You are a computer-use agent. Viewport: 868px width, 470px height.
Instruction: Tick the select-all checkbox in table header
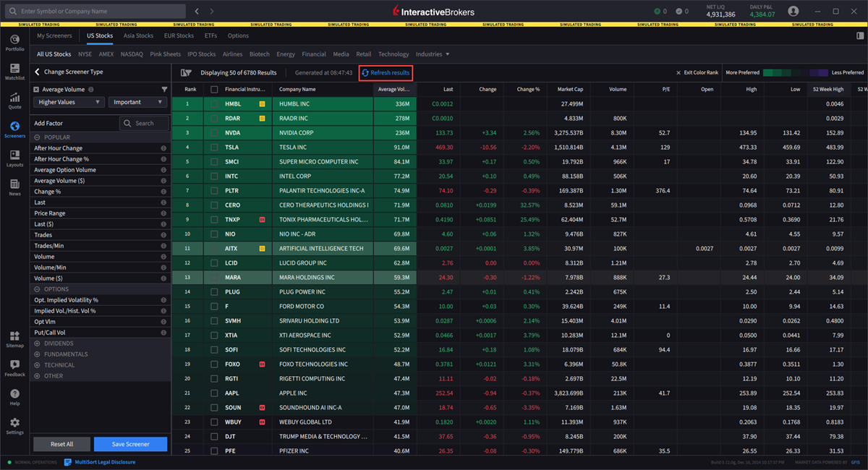(214, 90)
